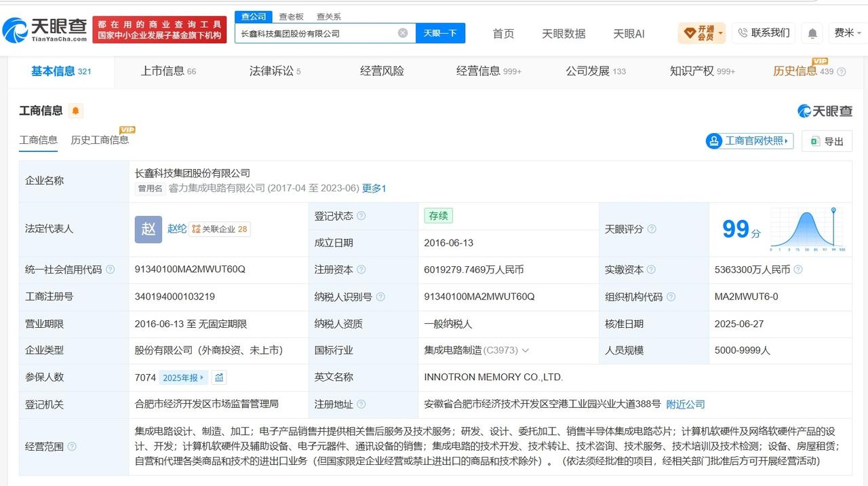Viewport: 868px width, 486px height.
Task: Select the credit code 91340100MA2MWUT60Q beside 统一社会信用代码
Action: click(x=190, y=269)
